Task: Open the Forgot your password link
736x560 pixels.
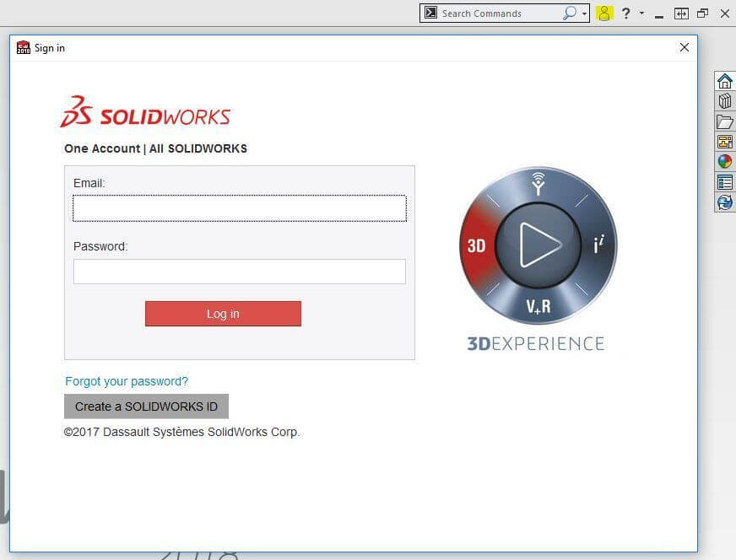Action: (127, 381)
